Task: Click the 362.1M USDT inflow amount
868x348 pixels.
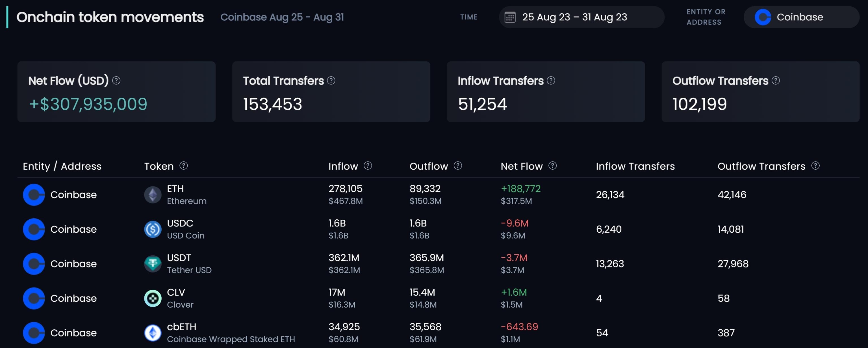Action: tap(344, 258)
